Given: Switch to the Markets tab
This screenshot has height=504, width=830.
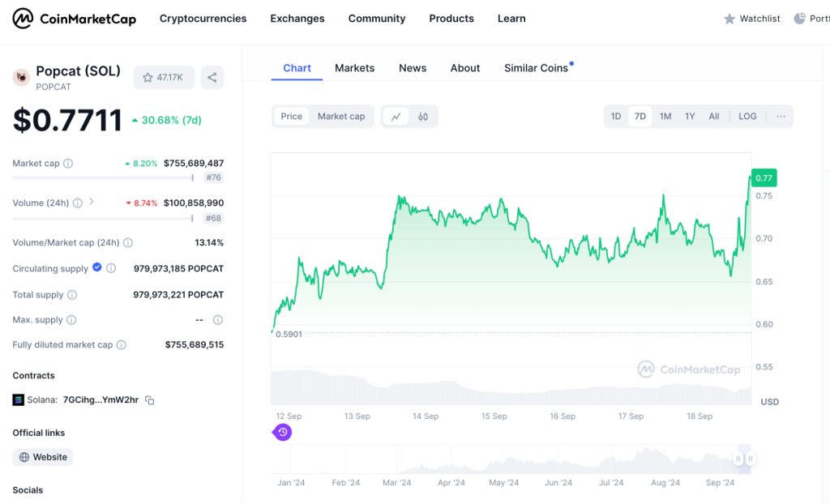Looking at the screenshot, I should [x=354, y=68].
